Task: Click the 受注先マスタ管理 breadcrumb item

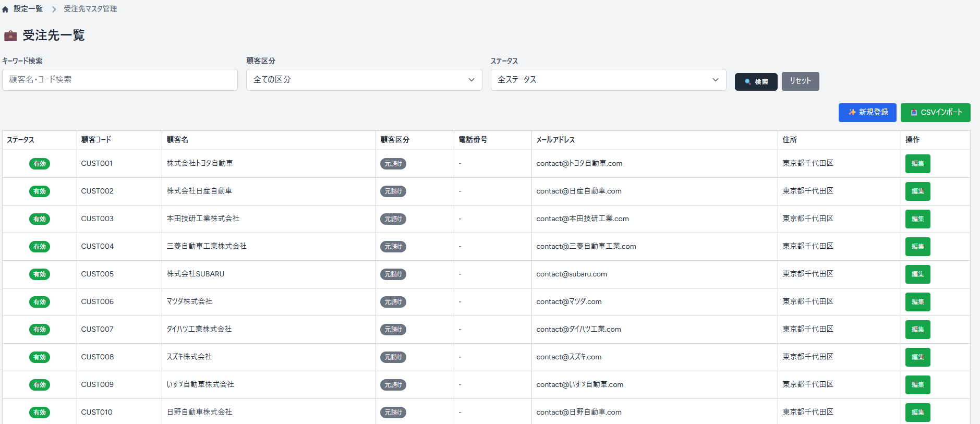Action: (x=90, y=9)
